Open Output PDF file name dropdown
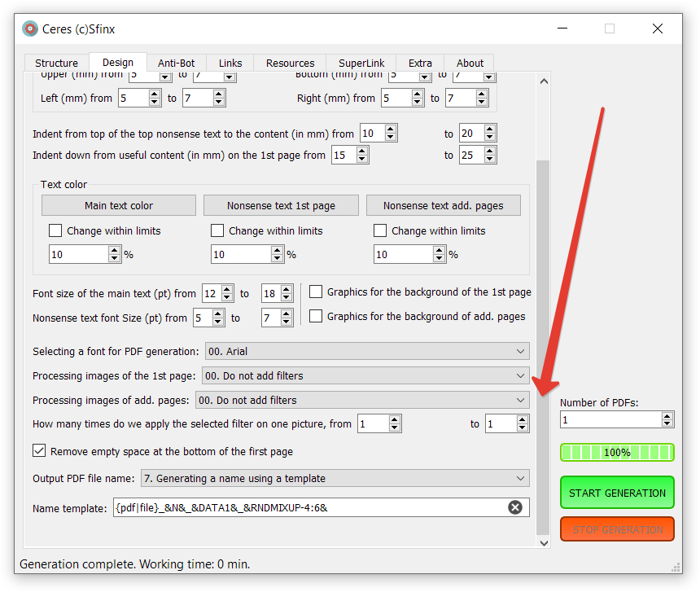 click(x=335, y=479)
